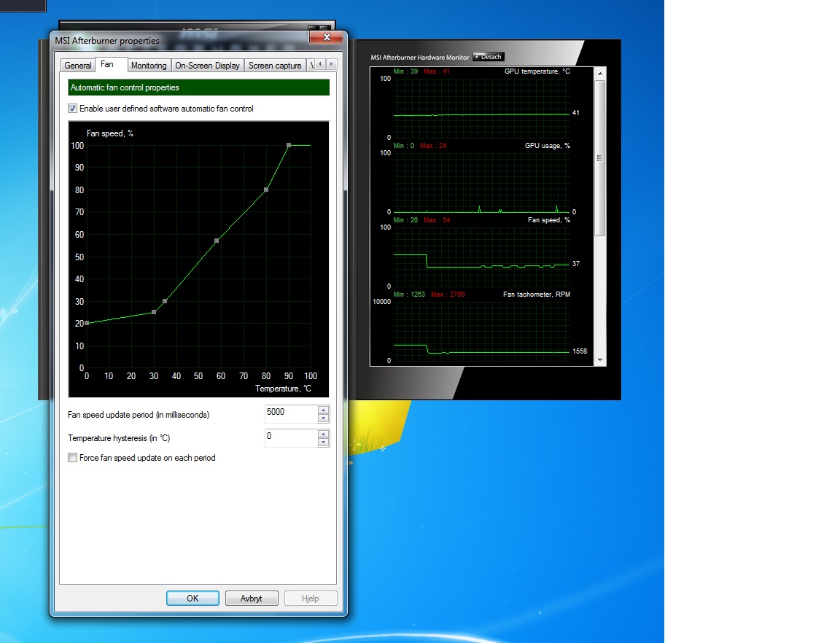840x643 pixels.
Task: Increase temperature hysteresis value
Action: pyautogui.click(x=323, y=434)
